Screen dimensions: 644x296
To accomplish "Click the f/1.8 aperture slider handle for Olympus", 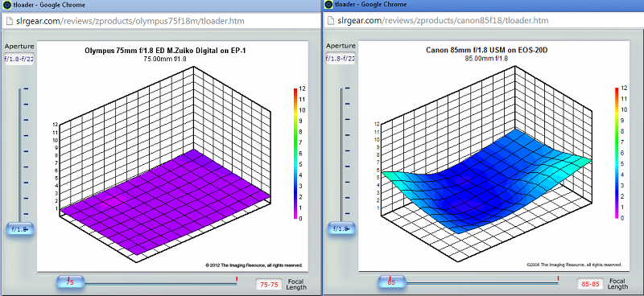I will click(19, 229).
